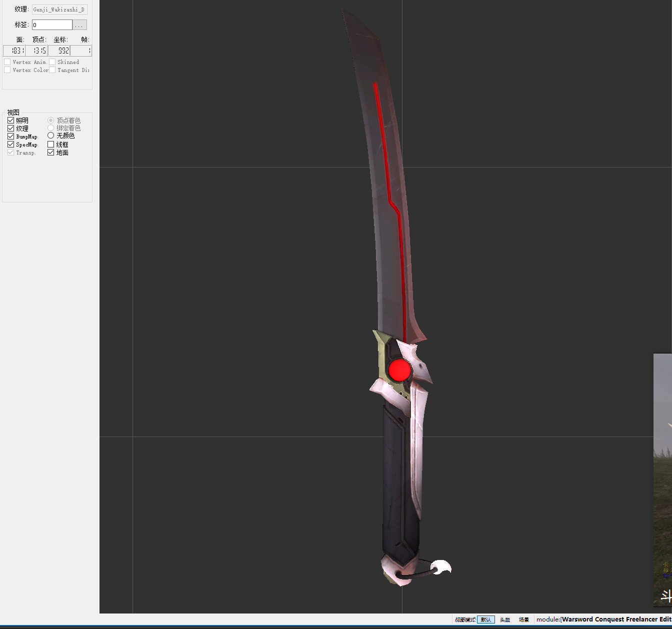Click the 面 face count field 1831
This screenshot has width=672, height=629.
point(14,50)
